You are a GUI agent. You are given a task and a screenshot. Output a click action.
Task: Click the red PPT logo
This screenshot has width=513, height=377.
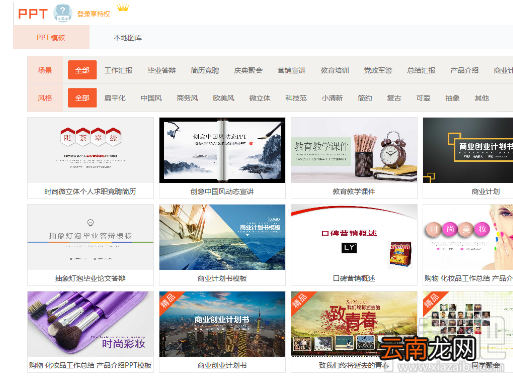pos(33,14)
